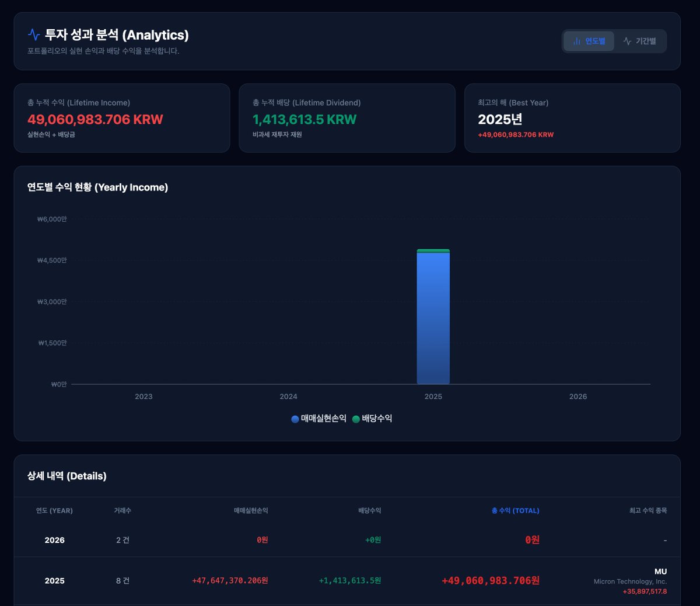The height and width of the screenshot is (606, 700).
Task: Click the bar chart icon inside the 연도별 button
Action: click(575, 41)
